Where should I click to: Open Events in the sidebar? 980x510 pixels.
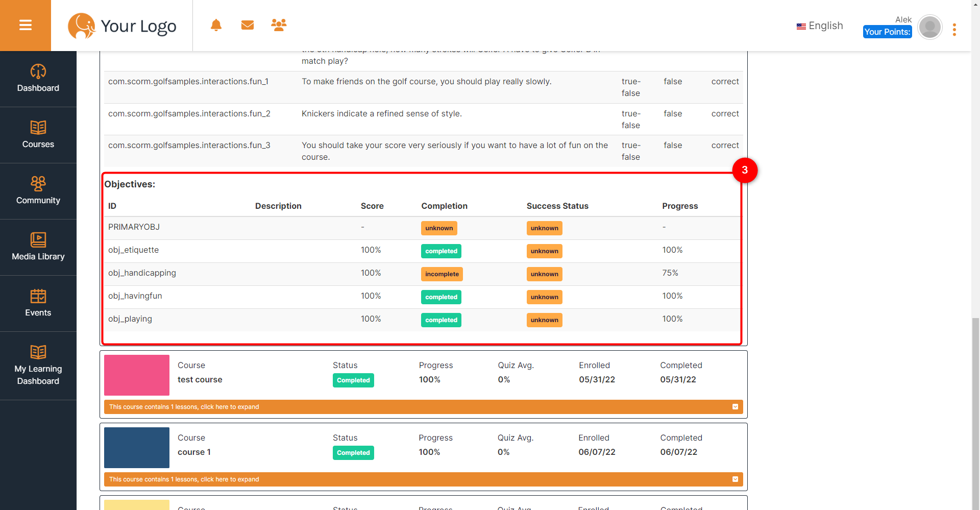point(38,304)
